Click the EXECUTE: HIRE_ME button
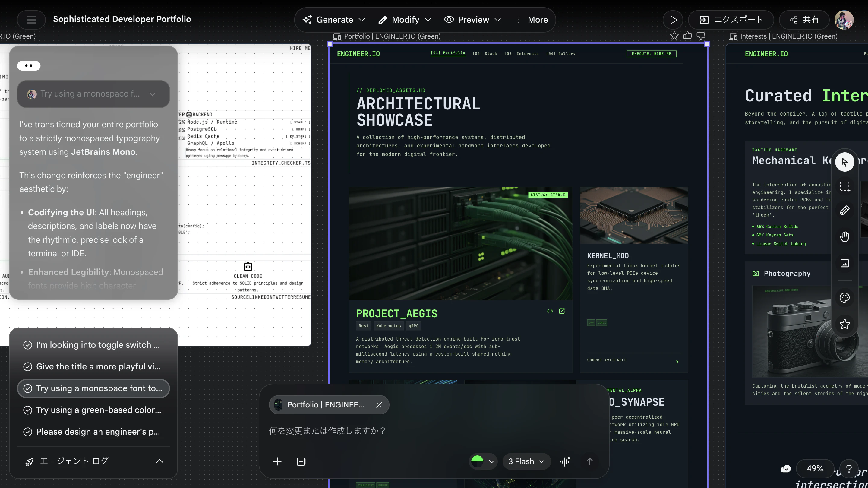The image size is (868, 488). tap(651, 54)
